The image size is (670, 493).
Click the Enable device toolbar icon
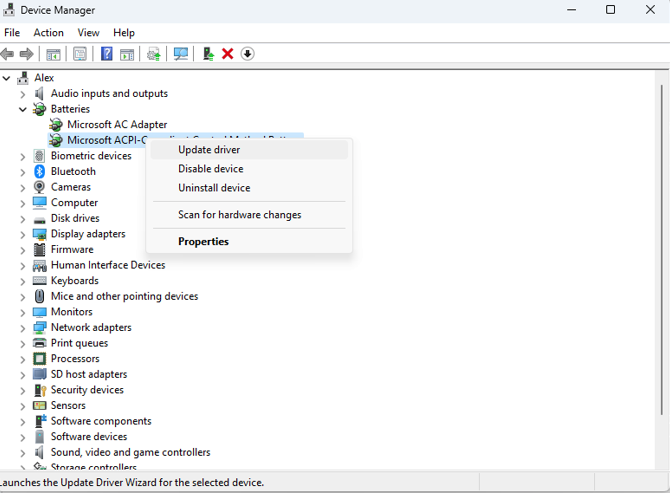208,54
